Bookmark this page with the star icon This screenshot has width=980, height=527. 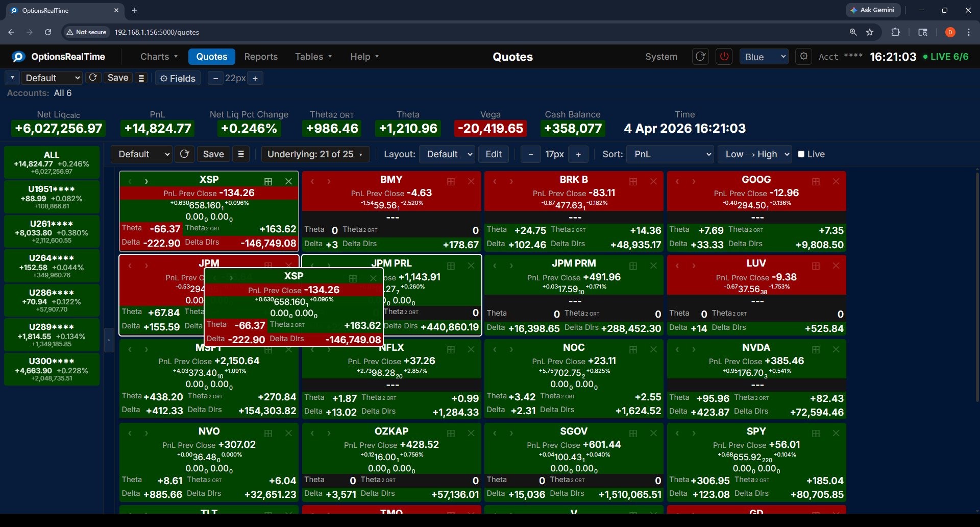pyautogui.click(x=870, y=32)
